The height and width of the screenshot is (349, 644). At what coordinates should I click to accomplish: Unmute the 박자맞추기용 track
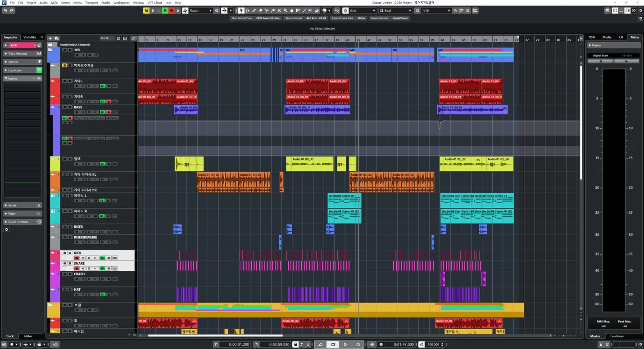tap(64, 65)
